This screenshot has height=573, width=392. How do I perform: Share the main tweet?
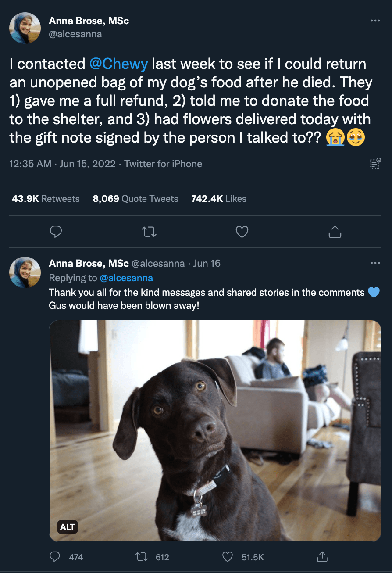click(x=335, y=232)
